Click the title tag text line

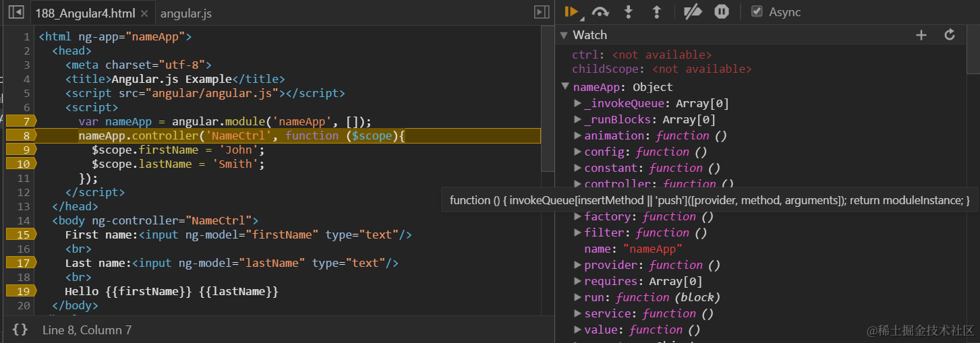tap(175, 79)
